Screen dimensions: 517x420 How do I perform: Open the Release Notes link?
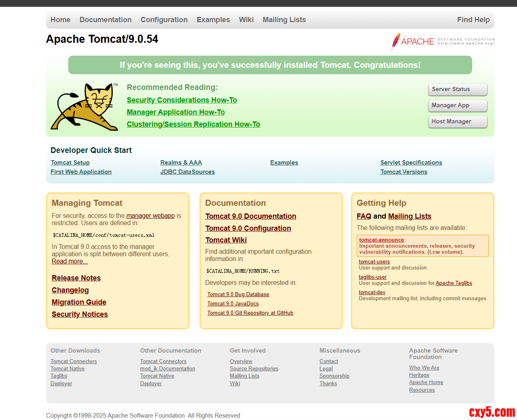(76, 278)
